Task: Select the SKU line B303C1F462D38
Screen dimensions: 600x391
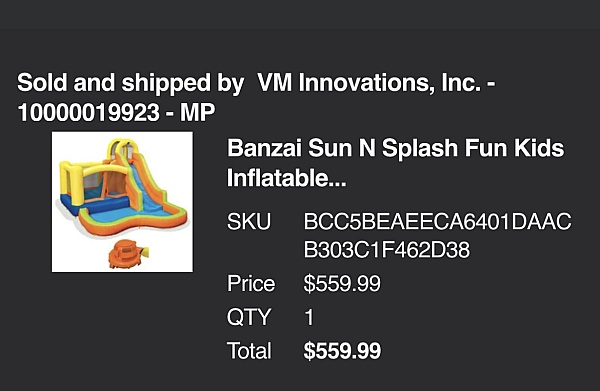Action: [386, 250]
